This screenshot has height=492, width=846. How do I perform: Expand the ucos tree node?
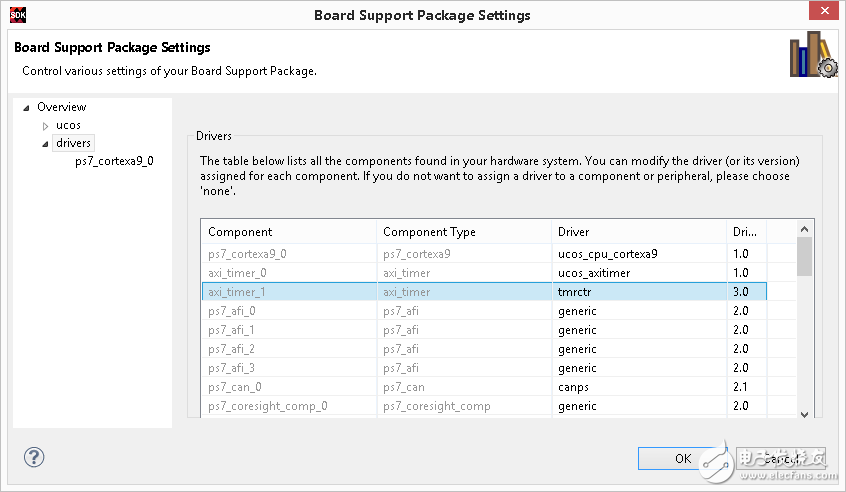pyautogui.click(x=45, y=126)
